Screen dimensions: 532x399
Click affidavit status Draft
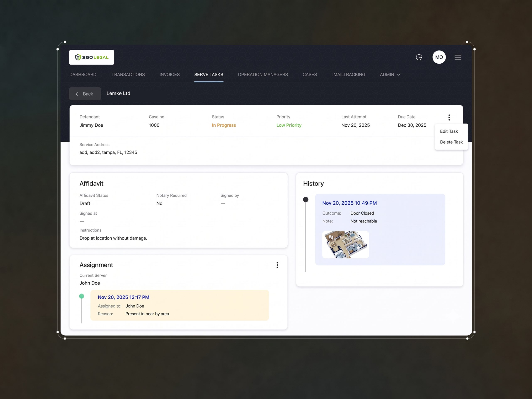(x=85, y=203)
